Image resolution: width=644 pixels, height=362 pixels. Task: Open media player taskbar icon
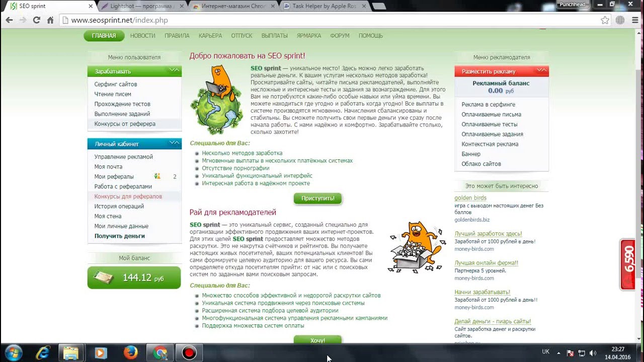click(x=101, y=353)
